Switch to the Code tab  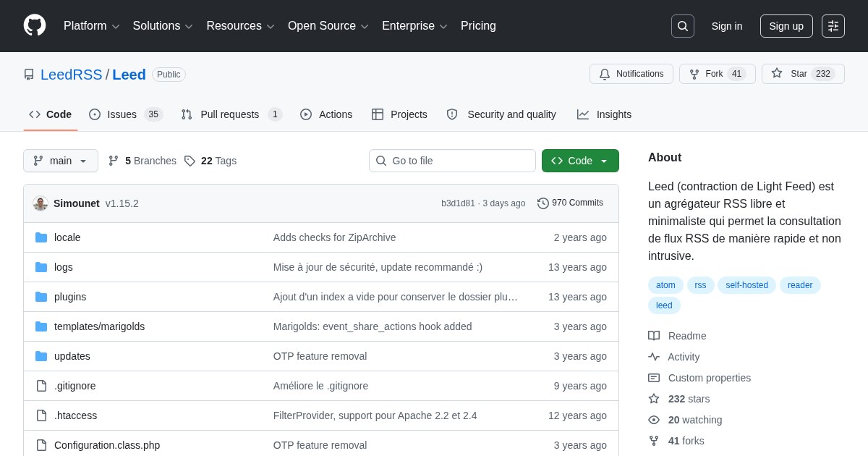click(51, 114)
